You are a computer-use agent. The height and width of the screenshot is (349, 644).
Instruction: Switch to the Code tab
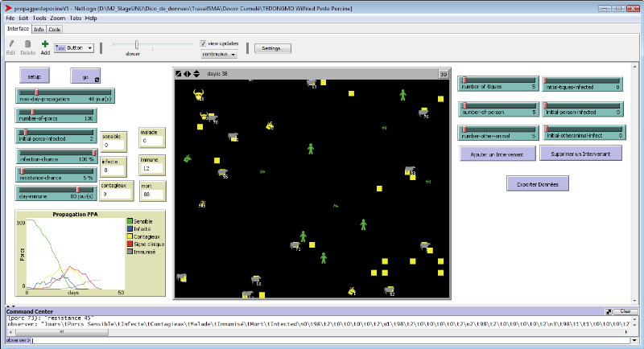pos(55,29)
